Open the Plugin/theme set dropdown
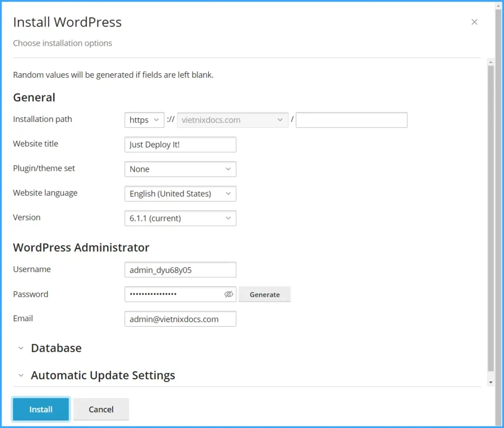The image size is (504, 428). [180, 169]
